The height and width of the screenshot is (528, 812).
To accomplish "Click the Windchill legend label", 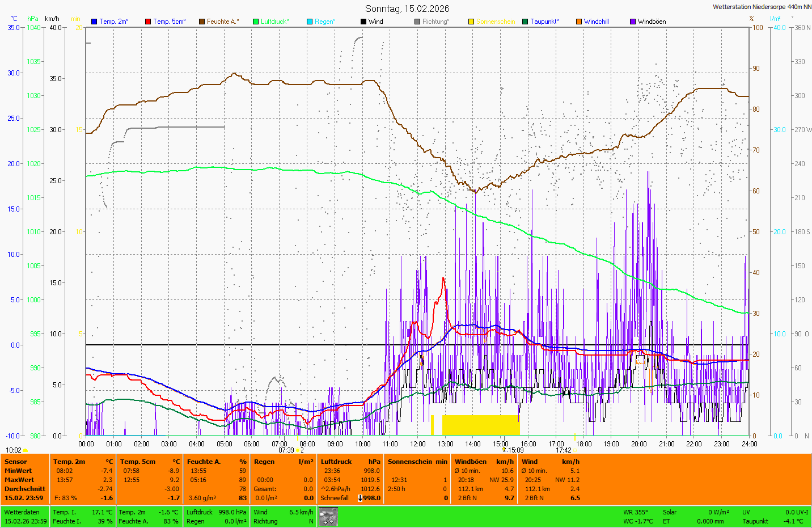I will [596, 22].
